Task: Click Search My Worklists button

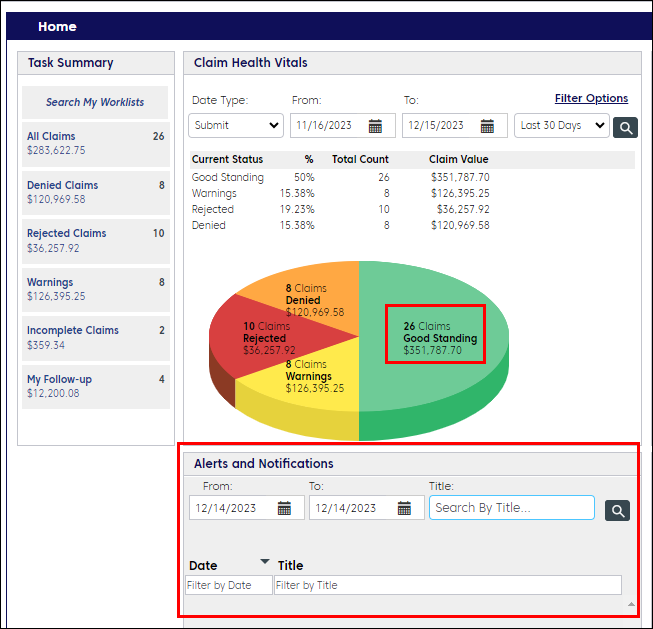Action: pos(95,102)
